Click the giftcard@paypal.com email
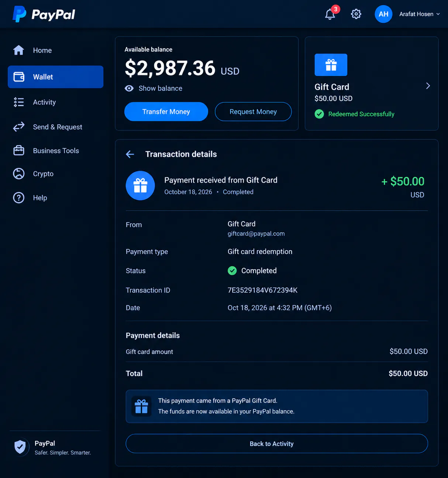The width and height of the screenshot is (448, 478). [x=256, y=234]
